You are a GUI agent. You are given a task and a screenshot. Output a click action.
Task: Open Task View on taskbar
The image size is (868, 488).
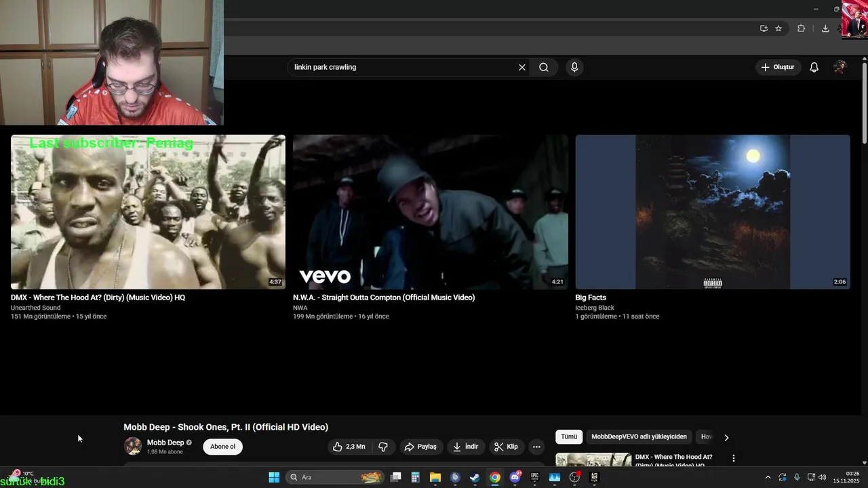[x=396, y=477]
